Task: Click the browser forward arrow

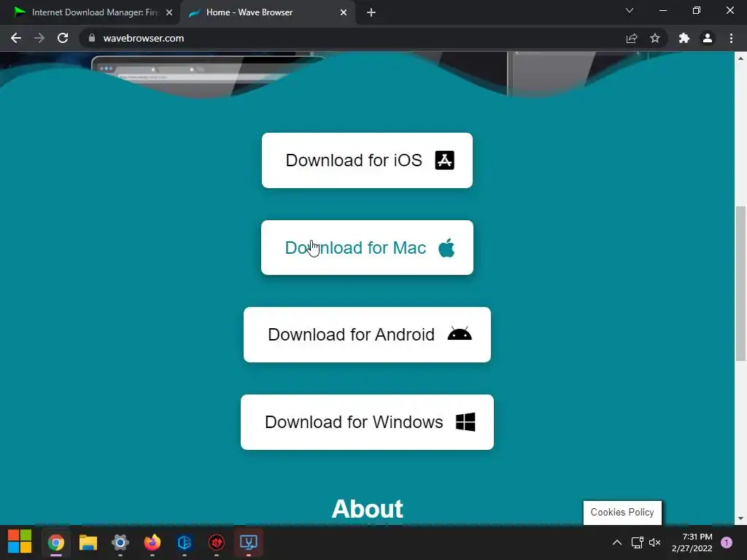Action: click(x=39, y=38)
